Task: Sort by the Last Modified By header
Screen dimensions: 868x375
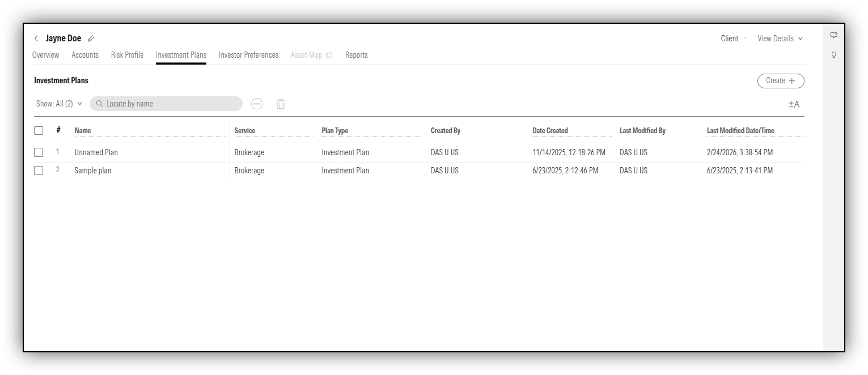Action: pyautogui.click(x=642, y=130)
